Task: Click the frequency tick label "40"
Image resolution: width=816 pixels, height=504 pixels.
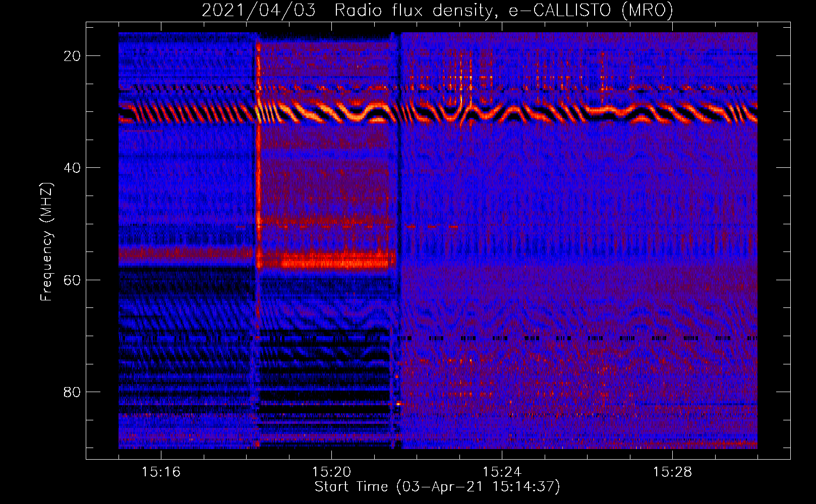Action: tap(72, 168)
